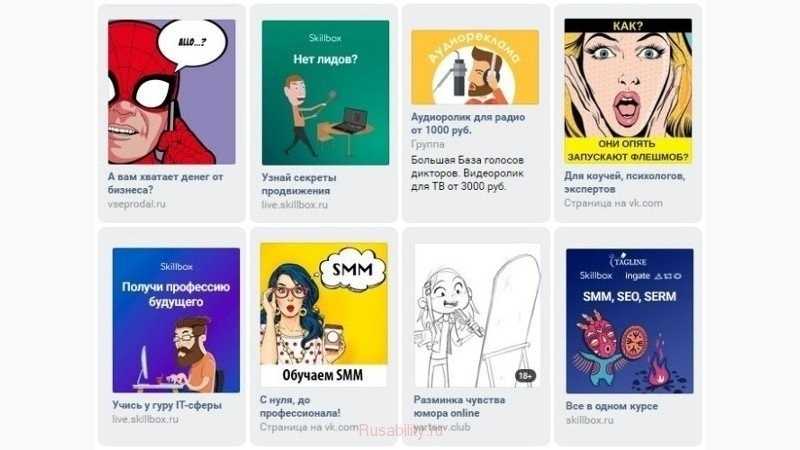Click the SMM thought bubble on pop-art ad

pos(353,269)
